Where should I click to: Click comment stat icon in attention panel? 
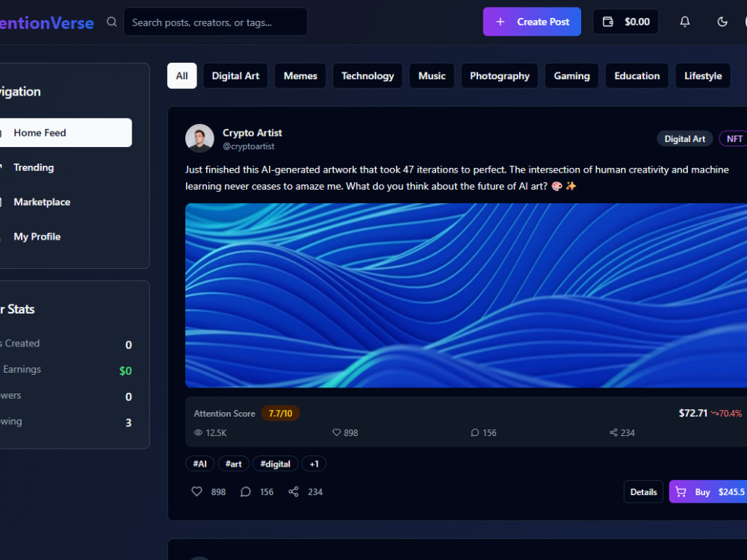(474, 432)
